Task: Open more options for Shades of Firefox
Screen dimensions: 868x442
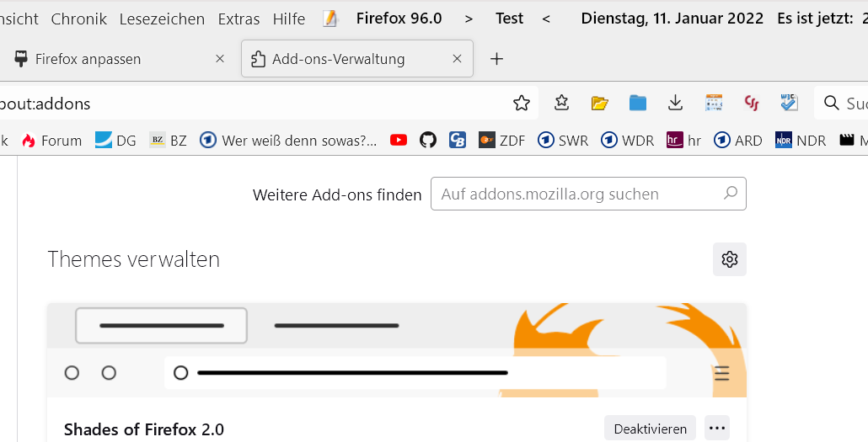Action: click(x=717, y=429)
